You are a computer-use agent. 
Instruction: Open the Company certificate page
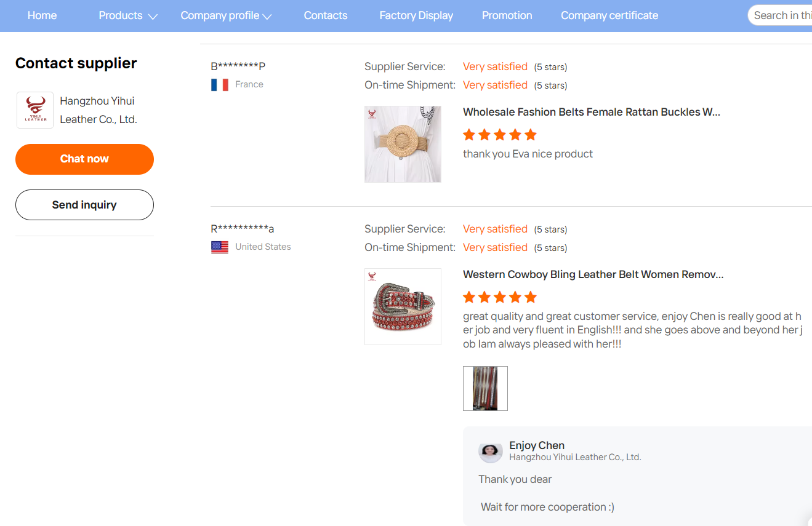coord(609,15)
